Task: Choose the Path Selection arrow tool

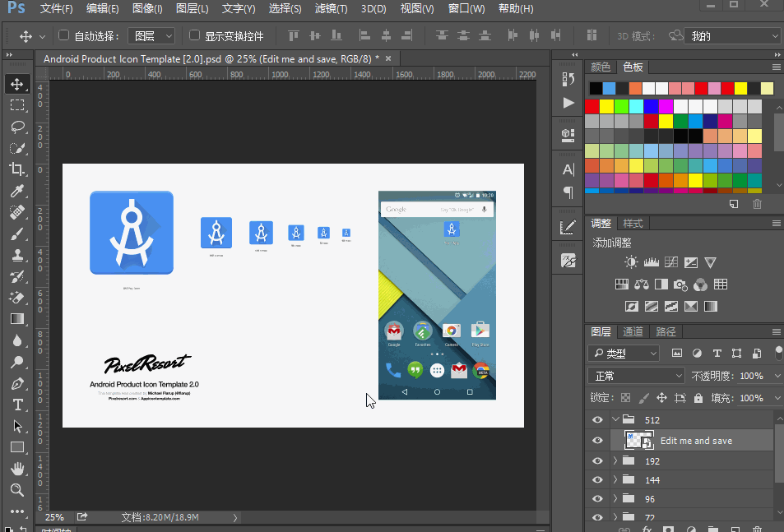Action: [17, 426]
